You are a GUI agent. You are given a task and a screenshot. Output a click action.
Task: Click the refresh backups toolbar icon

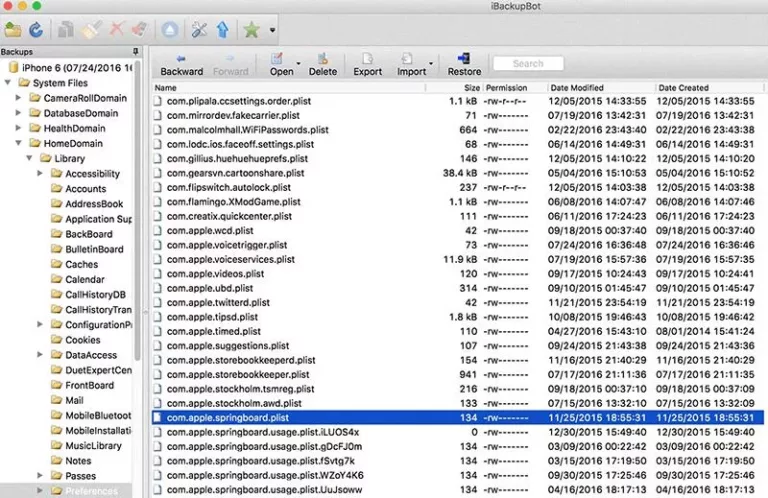coord(36,30)
